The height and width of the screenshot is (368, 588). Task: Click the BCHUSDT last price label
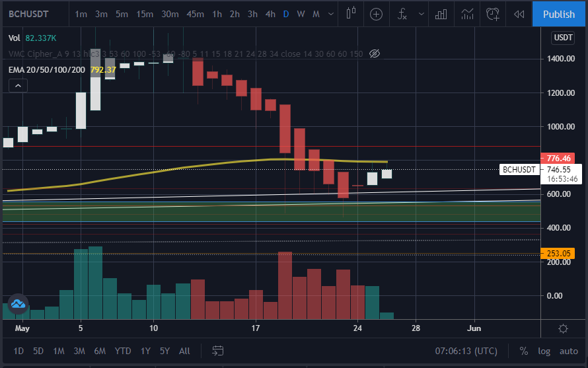click(519, 170)
